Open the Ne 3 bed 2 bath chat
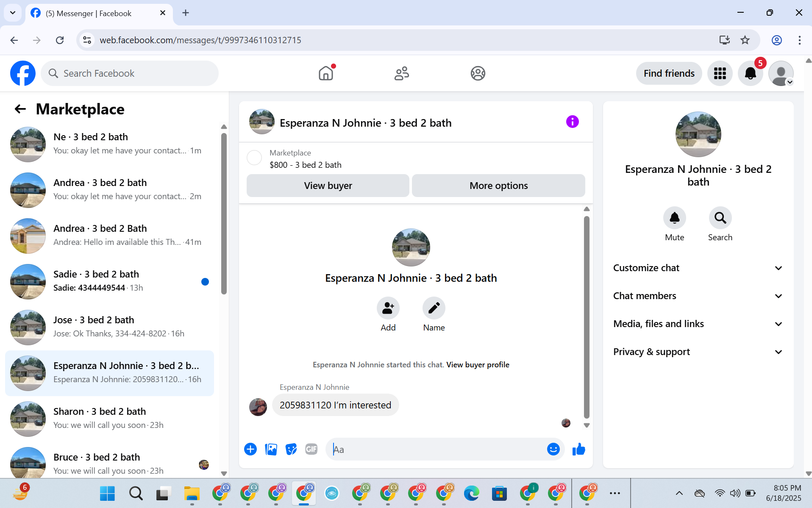812x508 pixels. tap(109, 144)
